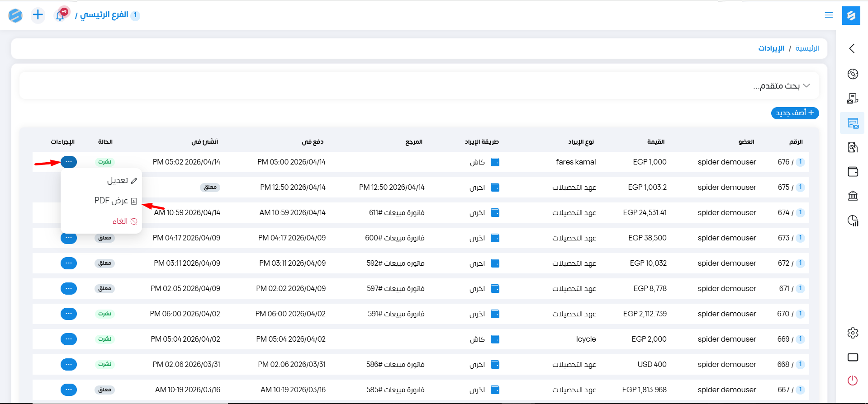Screen dimensions: 868x404
Task: Choose عرض PDF in the actions menu
Action: click(115, 201)
